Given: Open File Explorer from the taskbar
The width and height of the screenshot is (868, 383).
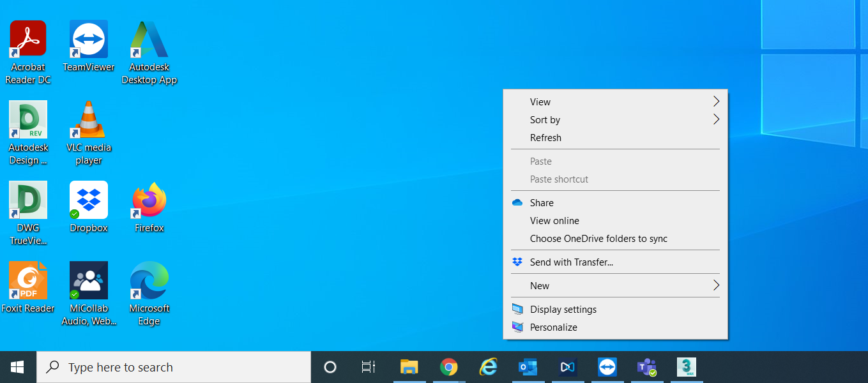Looking at the screenshot, I should click(x=409, y=367).
